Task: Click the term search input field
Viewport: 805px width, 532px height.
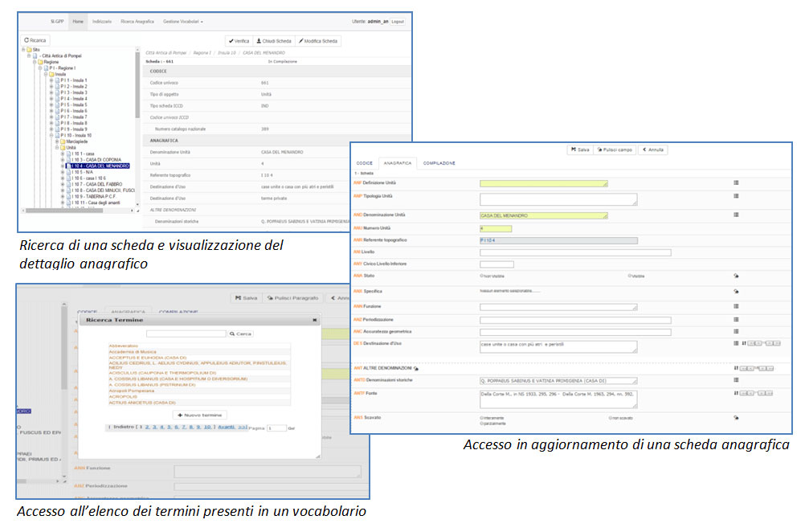Action: 186,333
